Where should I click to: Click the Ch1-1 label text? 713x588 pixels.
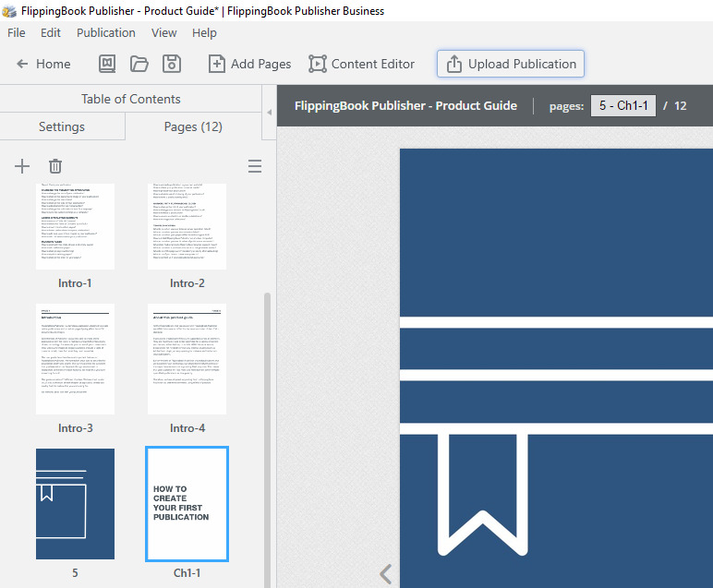(187, 573)
